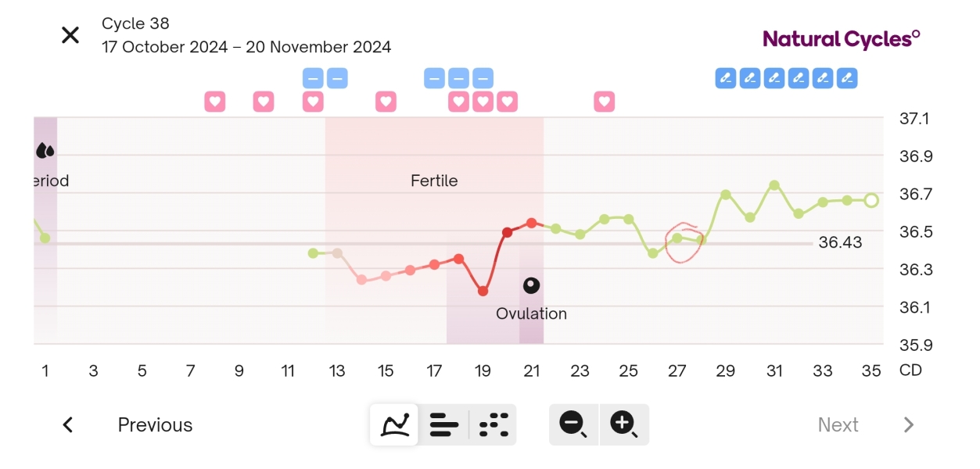Open the next cycle with right chevron
This screenshot has width=980, height=469.
coord(909,424)
